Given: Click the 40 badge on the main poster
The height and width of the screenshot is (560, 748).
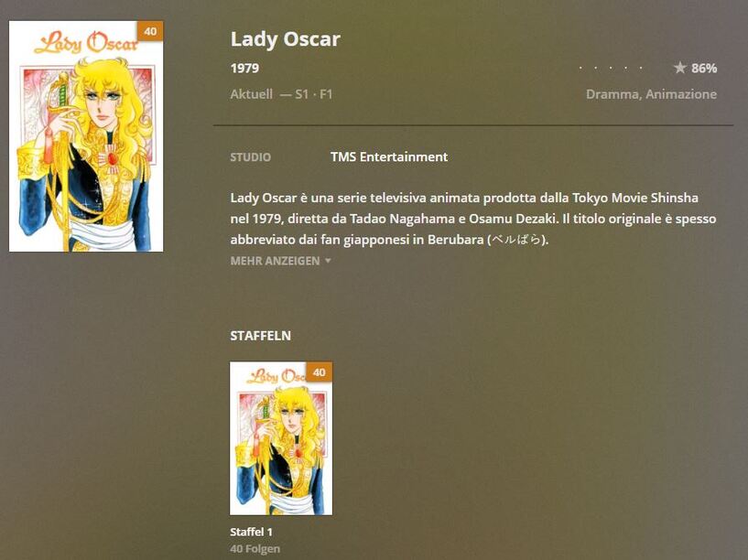Looking at the screenshot, I should [150, 31].
